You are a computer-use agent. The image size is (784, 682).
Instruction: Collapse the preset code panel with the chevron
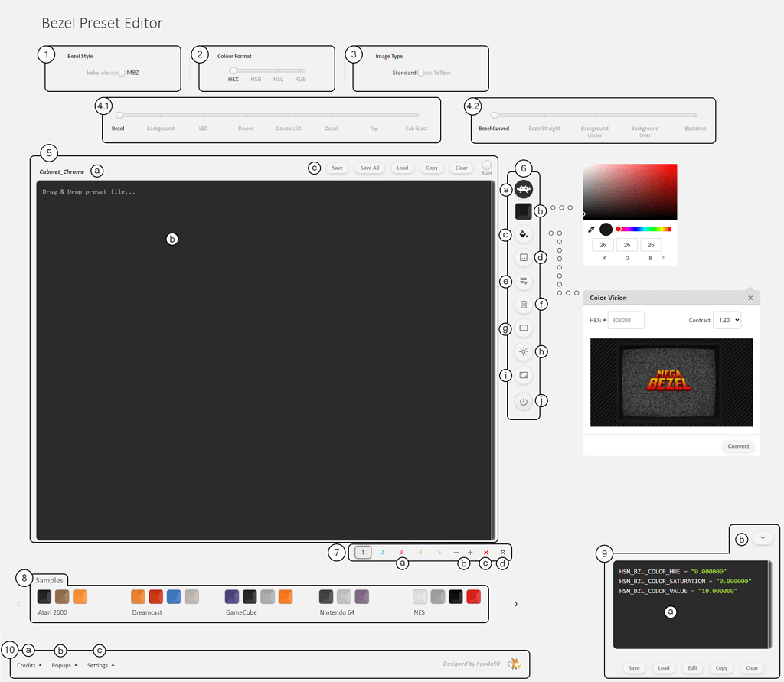point(763,537)
